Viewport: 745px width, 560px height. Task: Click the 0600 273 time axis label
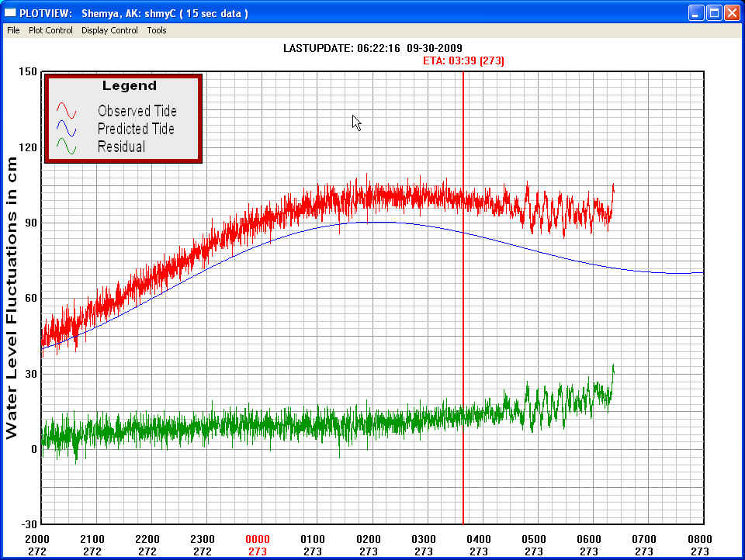point(589,545)
